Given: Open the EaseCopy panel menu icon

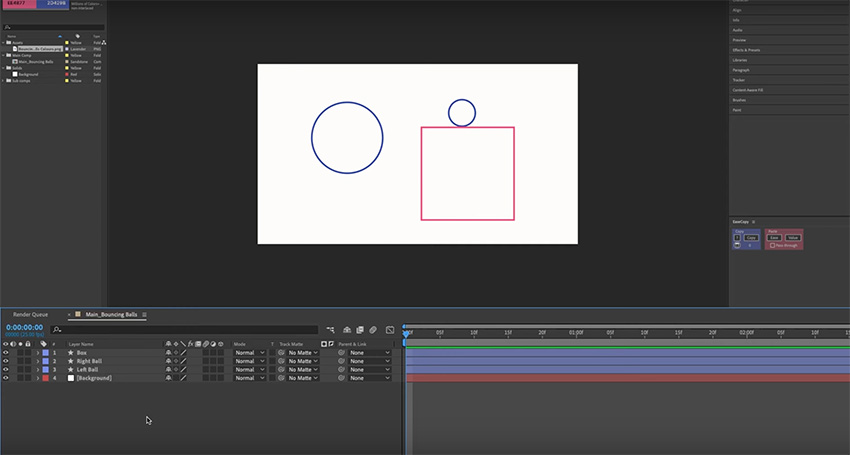Looking at the screenshot, I should point(754,222).
